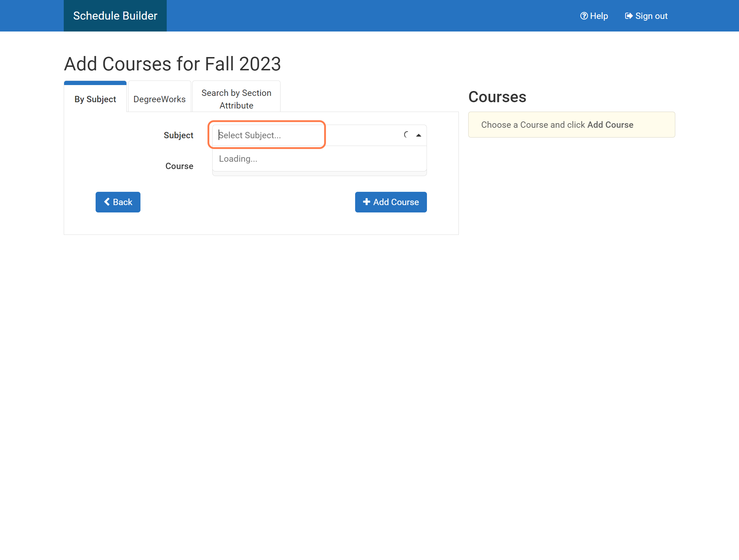The width and height of the screenshot is (739, 560).
Task: Click the Help link in header
Action: coord(594,16)
